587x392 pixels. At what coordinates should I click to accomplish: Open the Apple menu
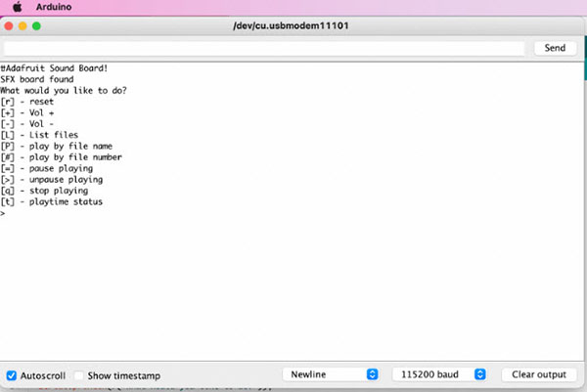click(17, 7)
